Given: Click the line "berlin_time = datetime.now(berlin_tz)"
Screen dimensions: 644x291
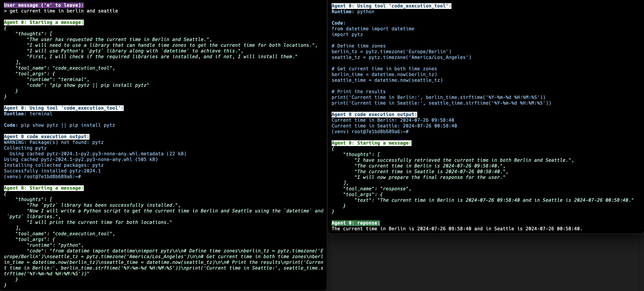Looking at the screenshot, I should [x=384, y=75].
